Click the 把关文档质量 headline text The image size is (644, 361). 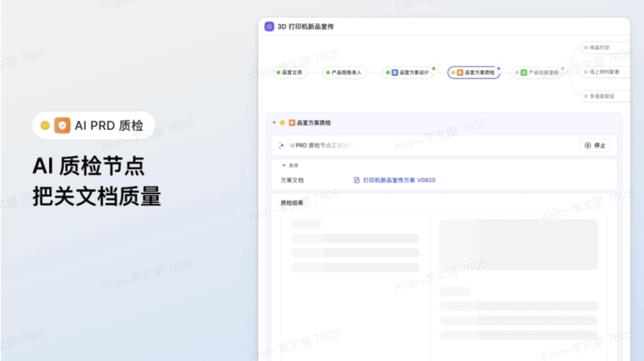(97, 196)
